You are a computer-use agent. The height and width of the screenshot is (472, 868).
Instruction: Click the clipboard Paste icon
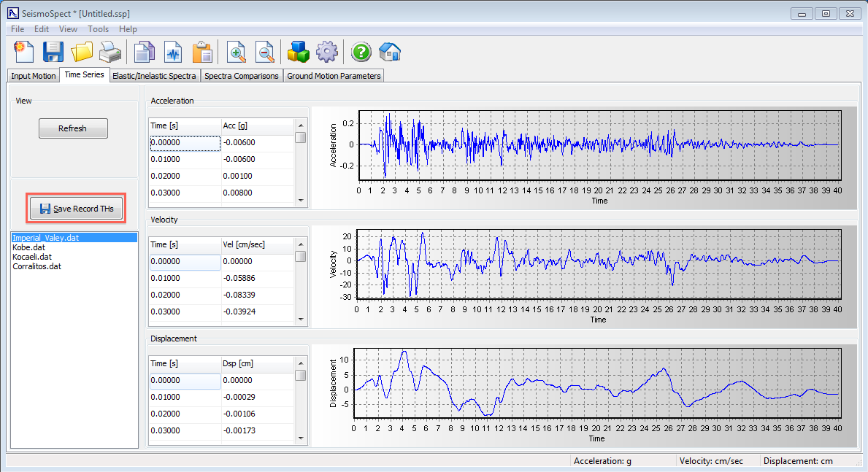tap(201, 52)
